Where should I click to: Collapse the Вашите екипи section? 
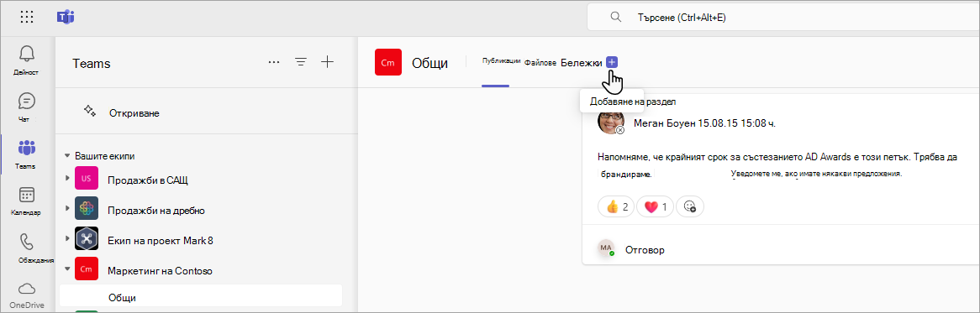pos(67,156)
